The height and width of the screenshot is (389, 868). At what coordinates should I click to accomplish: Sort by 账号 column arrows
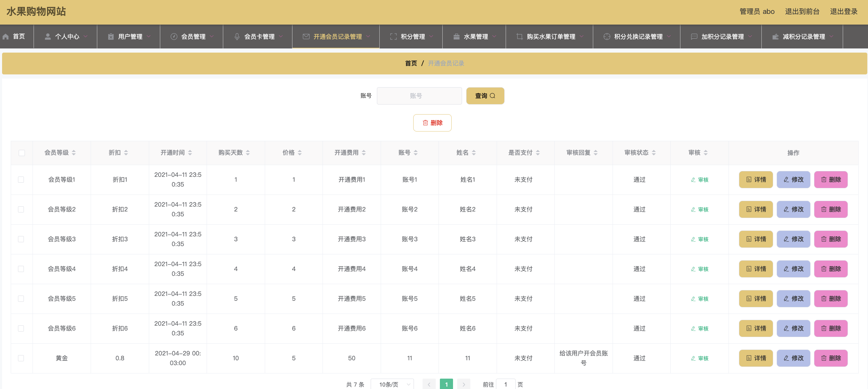416,153
